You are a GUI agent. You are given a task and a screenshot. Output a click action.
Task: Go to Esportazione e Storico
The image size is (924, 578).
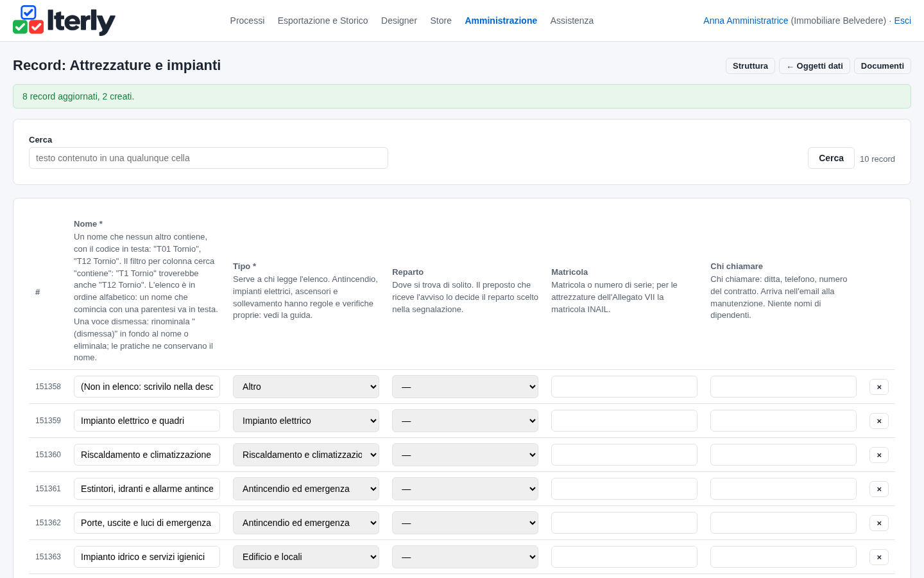coord(323,21)
